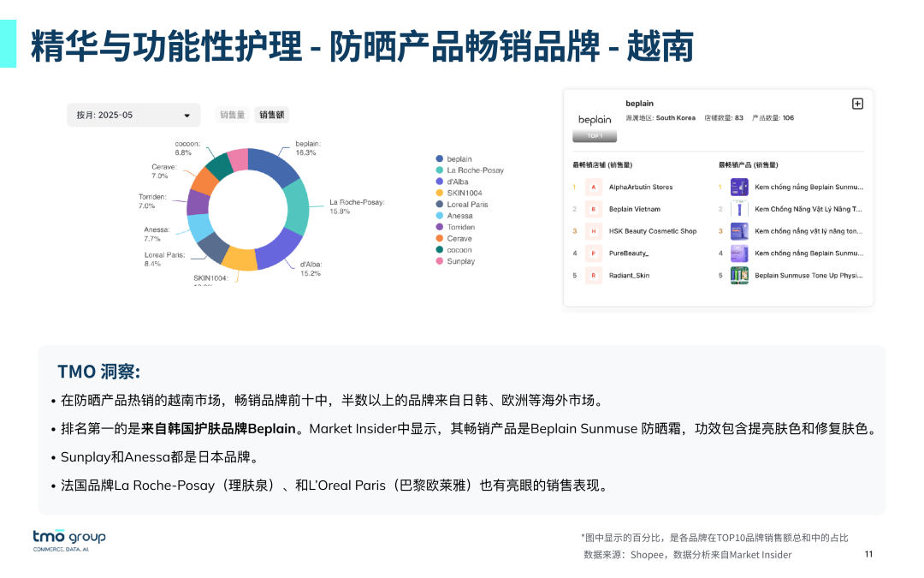This screenshot has height=578, width=924.
Task: Click the Cerave: 7.0% label
Action: point(163,171)
